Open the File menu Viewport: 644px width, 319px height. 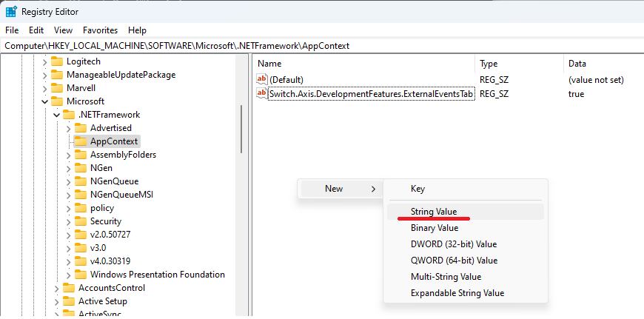(x=12, y=30)
